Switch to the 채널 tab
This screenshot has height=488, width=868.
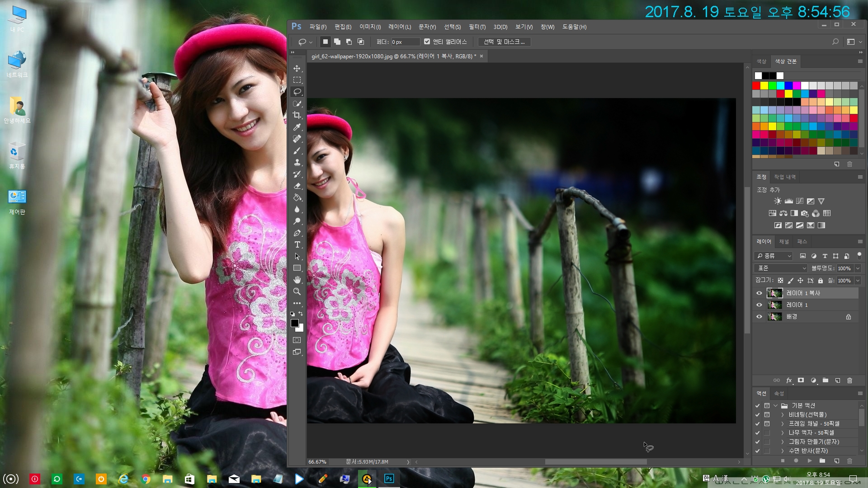tap(784, 242)
